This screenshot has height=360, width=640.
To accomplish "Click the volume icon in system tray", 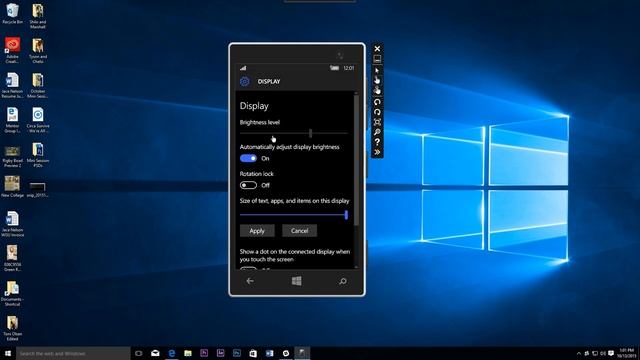I will (x=603, y=353).
